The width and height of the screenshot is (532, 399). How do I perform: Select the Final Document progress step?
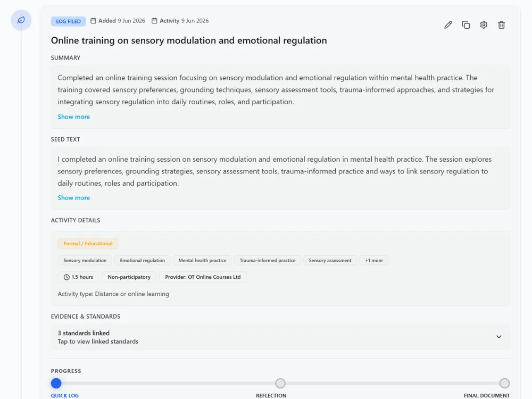click(x=504, y=384)
